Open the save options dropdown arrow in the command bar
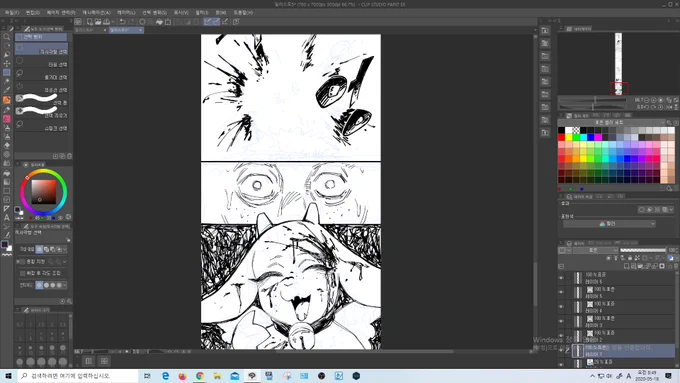The image size is (680, 383). (113, 21)
